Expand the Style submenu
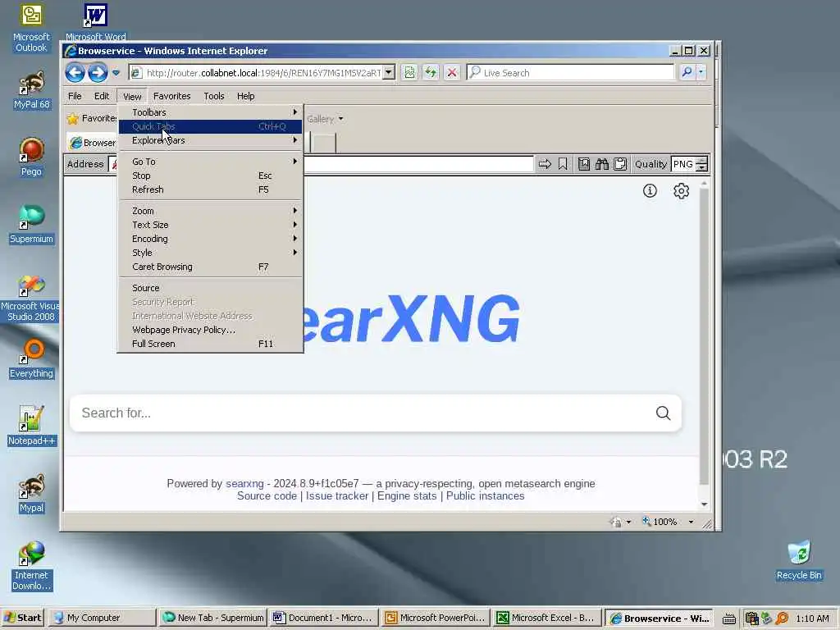 (211, 253)
